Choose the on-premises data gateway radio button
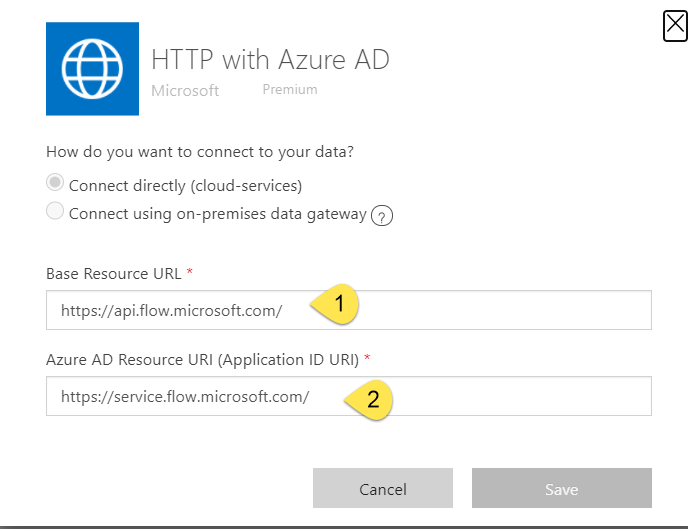This screenshot has width=688, height=529. pos(55,212)
